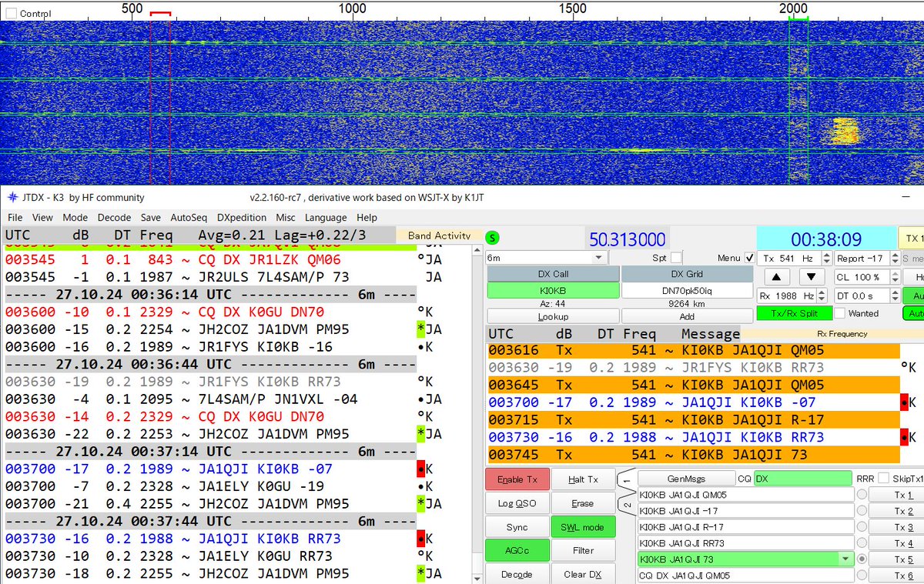
Task: Select the radio button next to Tx 1
Action: 862,495
